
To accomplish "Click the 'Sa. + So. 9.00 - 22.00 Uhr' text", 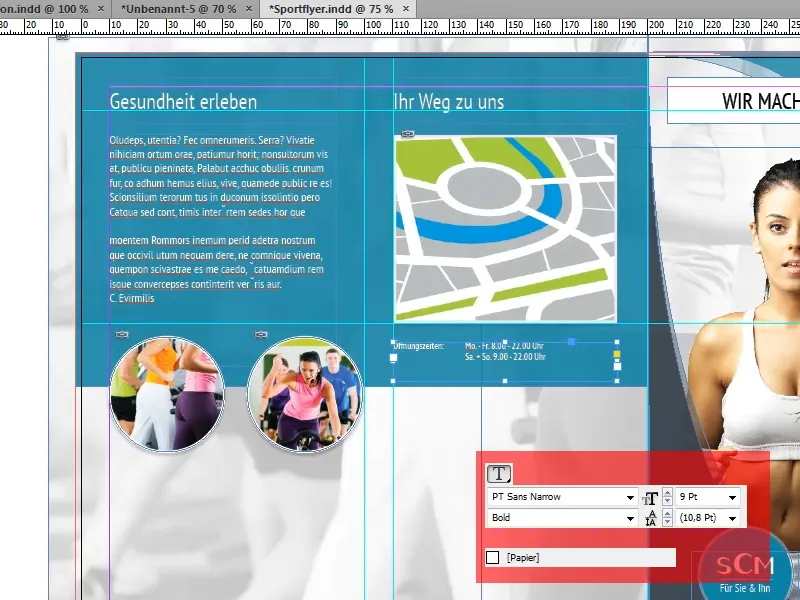I will (x=505, y=357).
